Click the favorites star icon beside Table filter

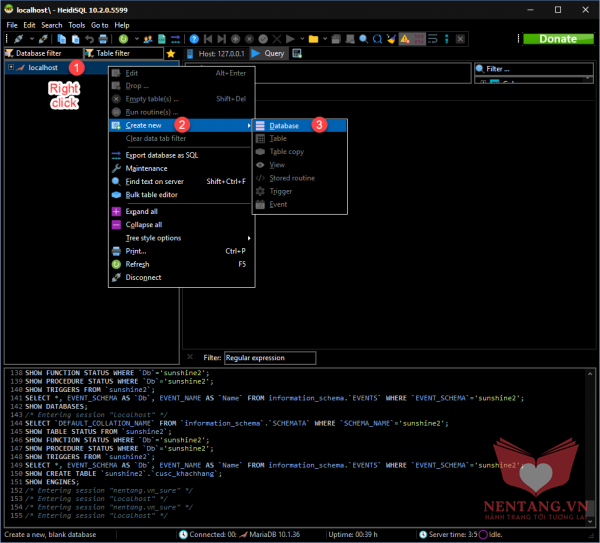tap(171, 53)
